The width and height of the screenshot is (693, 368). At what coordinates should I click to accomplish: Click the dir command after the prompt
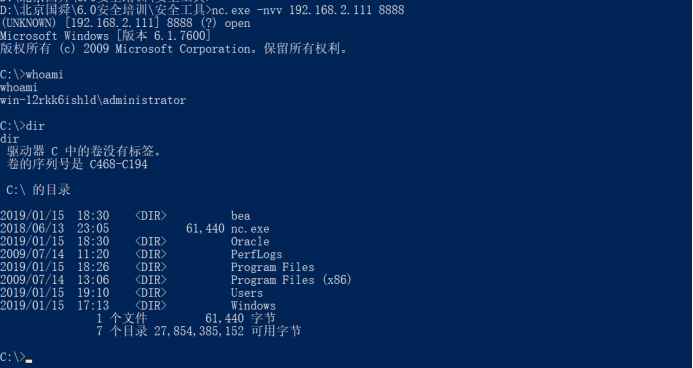(35, 126)
